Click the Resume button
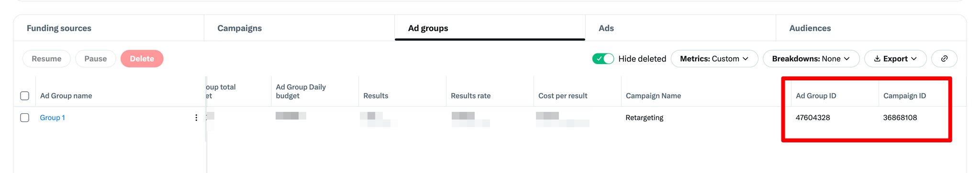The image size is (980, 173). 46,59
